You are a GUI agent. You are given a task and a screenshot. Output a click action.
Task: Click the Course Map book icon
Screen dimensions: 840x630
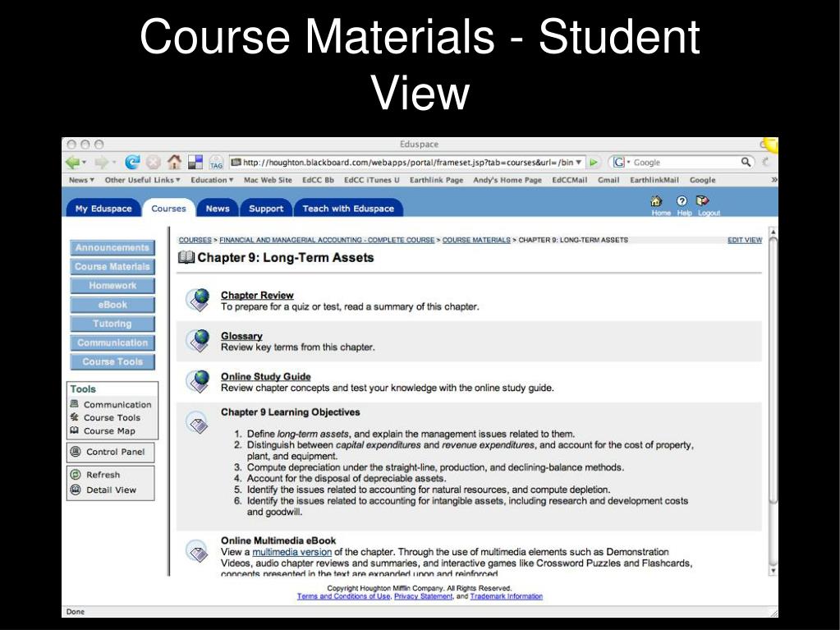coord(75,430)
